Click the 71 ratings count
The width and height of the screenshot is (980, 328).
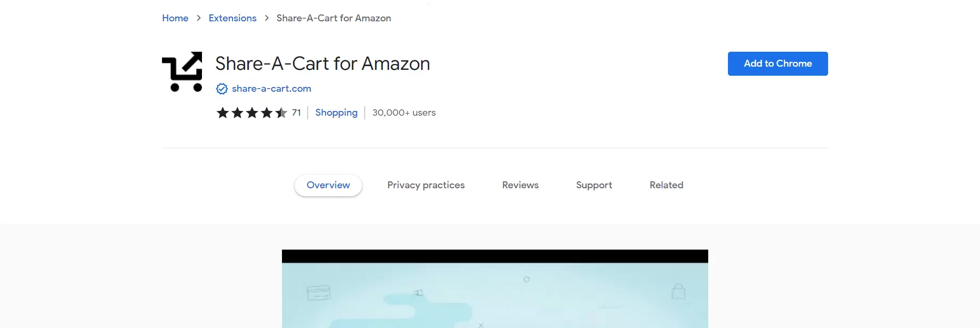[297, 113]
